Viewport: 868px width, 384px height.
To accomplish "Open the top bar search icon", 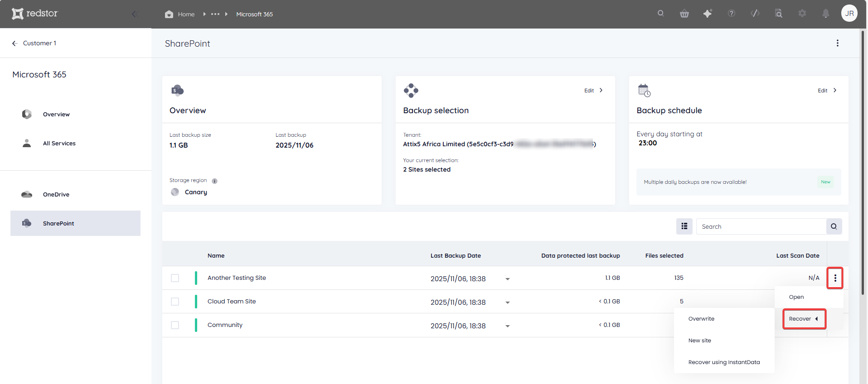I will coord(661,14).
